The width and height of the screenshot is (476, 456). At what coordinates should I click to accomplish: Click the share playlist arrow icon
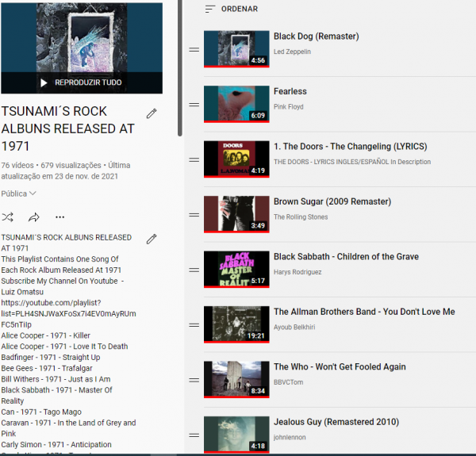34,217
